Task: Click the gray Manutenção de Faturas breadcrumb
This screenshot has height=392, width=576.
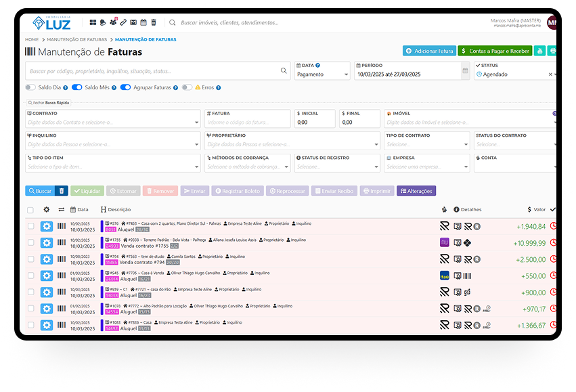Action: [76, 39]
